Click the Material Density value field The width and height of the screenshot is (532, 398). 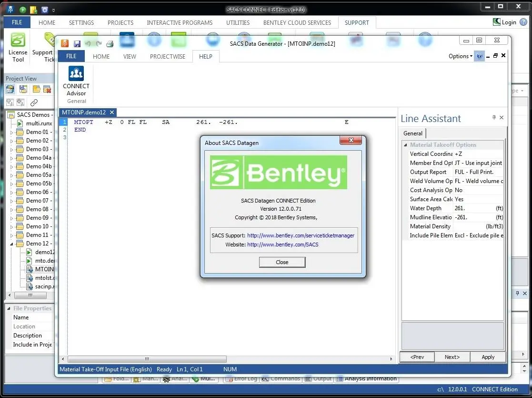(x=478, y=226)
